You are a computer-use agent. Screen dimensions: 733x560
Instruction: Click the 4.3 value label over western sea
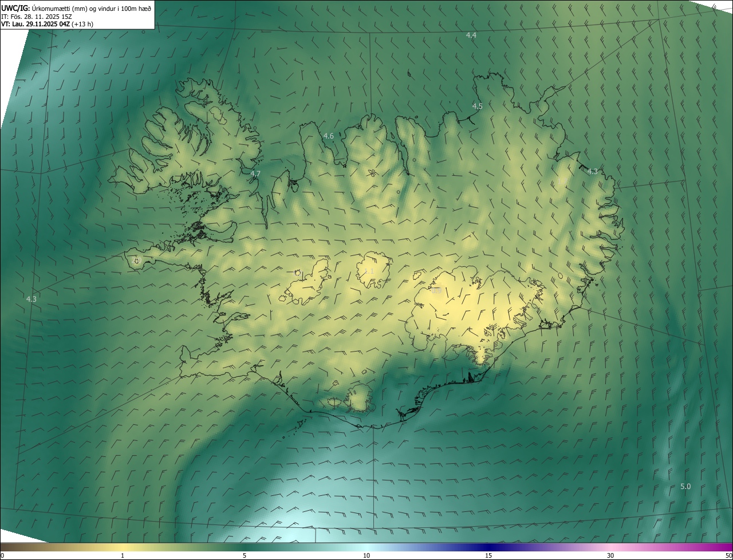tap(31, 299)
